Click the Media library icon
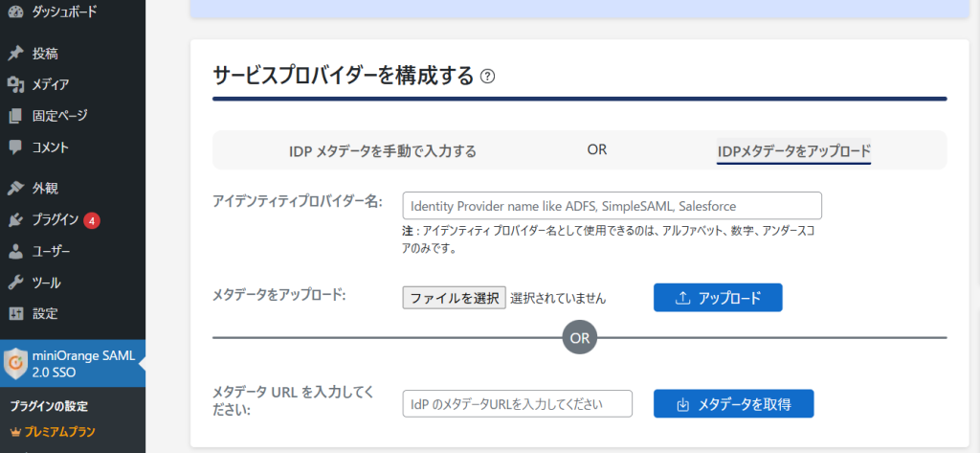 tap(15, 84)
